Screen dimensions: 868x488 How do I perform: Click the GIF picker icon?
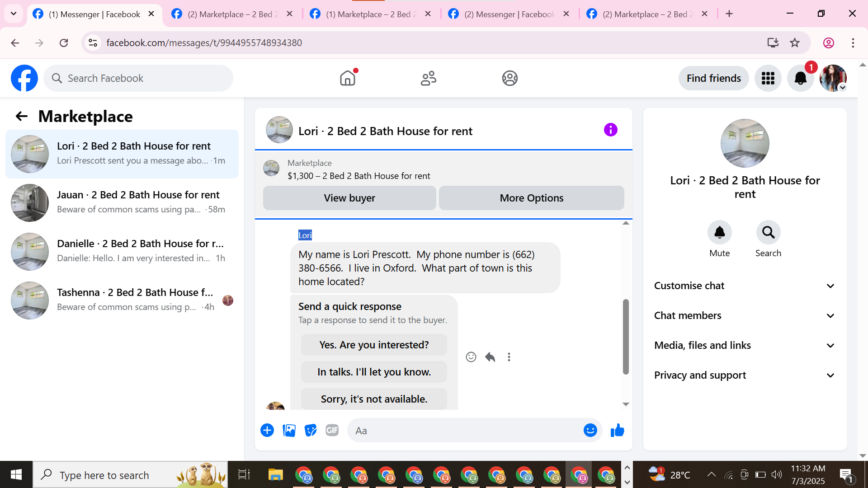click(x=332, y=431)
